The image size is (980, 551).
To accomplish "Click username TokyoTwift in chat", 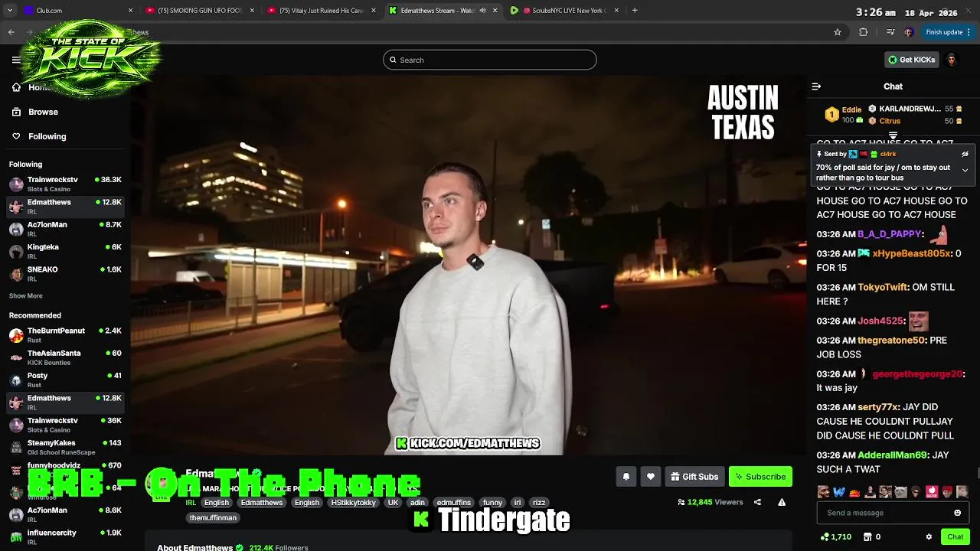I will click(882, 287).
